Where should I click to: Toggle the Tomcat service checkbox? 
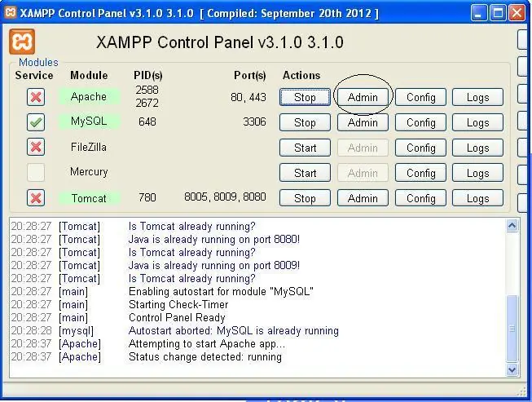pos(36,198)
